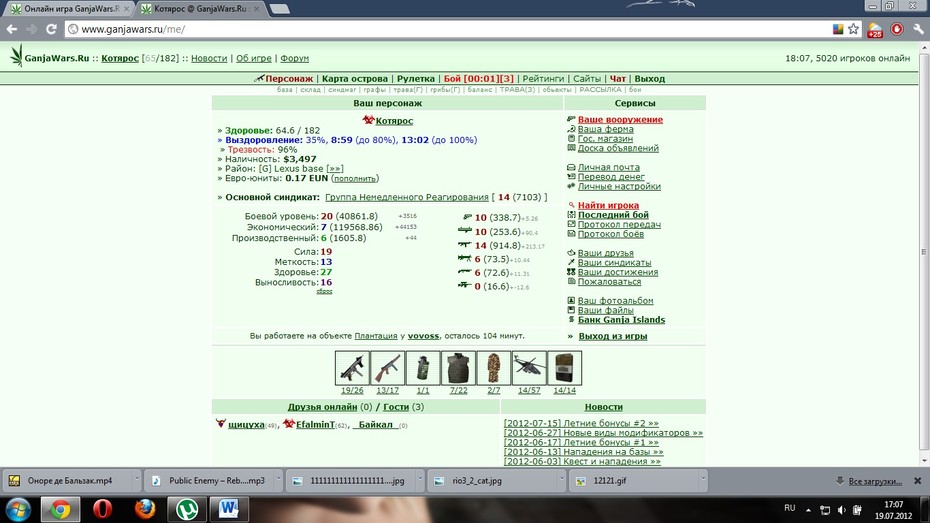Open the helicopter transport slot 14/57

[x=529, y=368]
